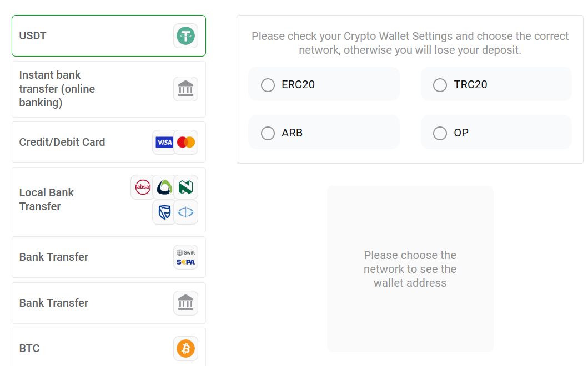Screen dimensions: 588x366
Task: Click the Instant bank transfer building icon
Action: coord(185,89)
